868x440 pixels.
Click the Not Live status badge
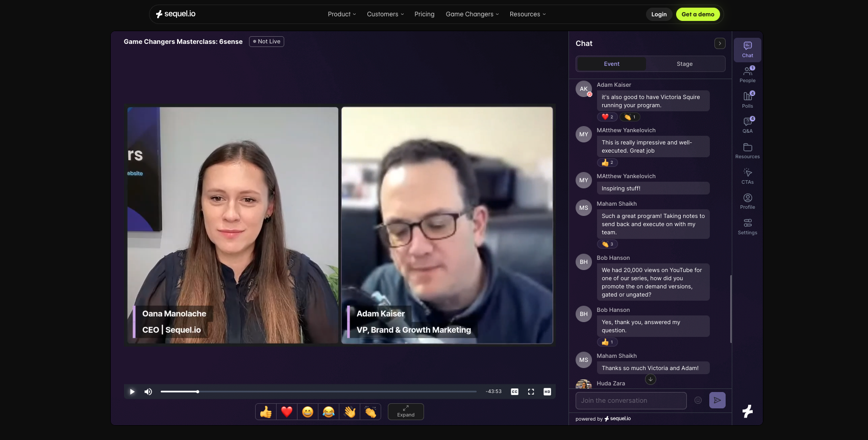[x=266, y=41]
